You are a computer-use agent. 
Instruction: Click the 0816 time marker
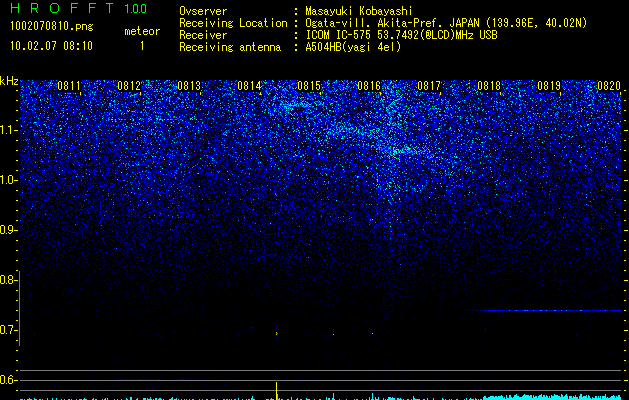click(369, 85)
